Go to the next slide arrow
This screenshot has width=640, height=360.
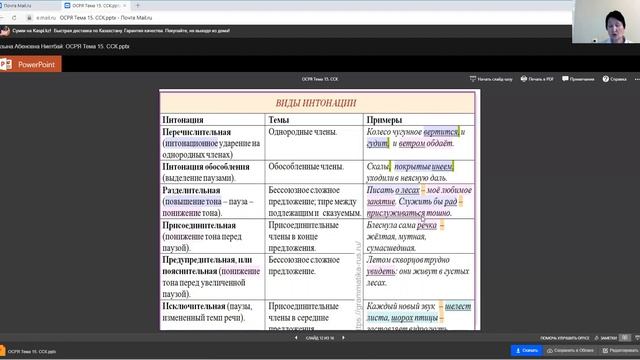343,338
